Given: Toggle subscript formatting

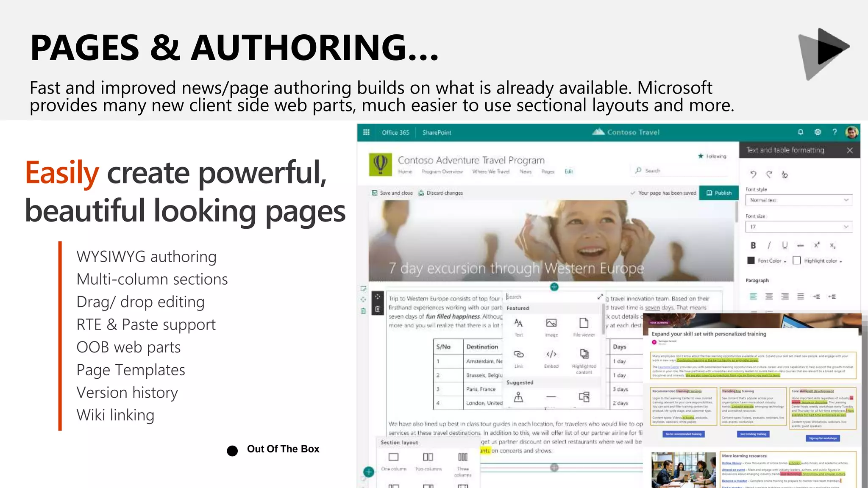Looking at the screenshot, I should pyautogui.click(x=832, y=245).
